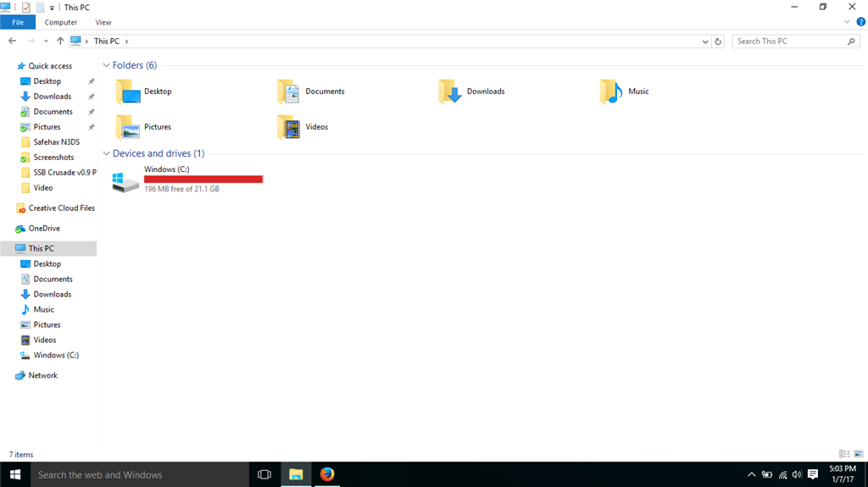Click the forward navigation arrow
Screen dimensions: 868x487
click(x=31, y=41)
